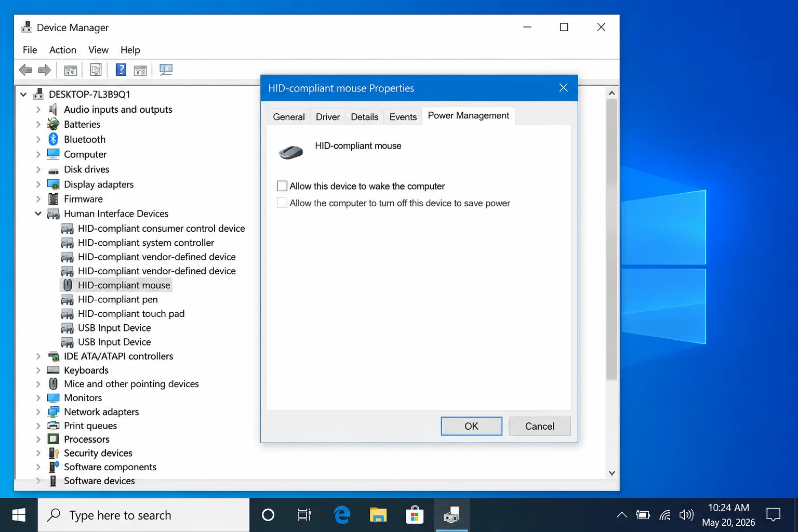Click the Type here to search box

click(143, 515)
